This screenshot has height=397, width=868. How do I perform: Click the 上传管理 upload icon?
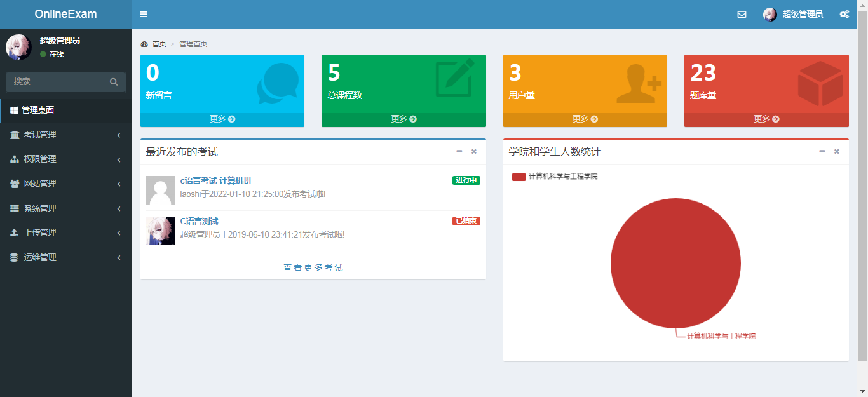(x=15, y=233)
